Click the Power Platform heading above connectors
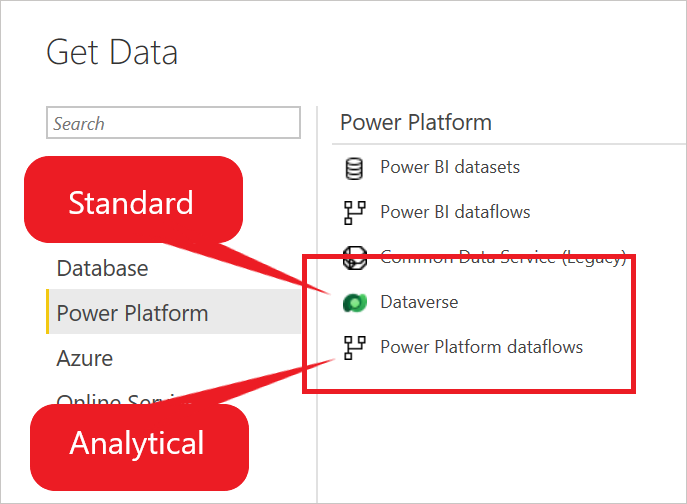This screenshot has width=687, height=504. point(416,122)
